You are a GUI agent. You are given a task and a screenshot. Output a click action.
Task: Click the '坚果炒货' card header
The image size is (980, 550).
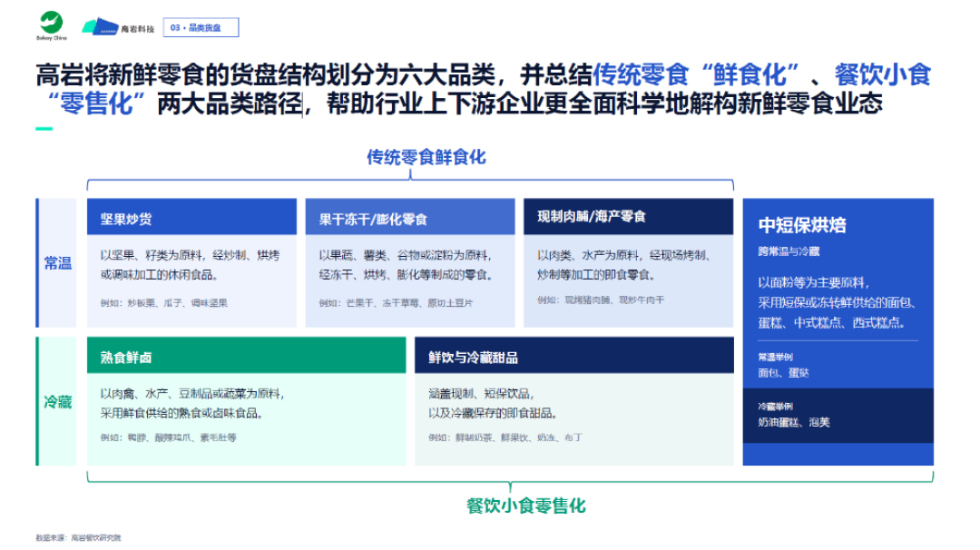[191, 217]
